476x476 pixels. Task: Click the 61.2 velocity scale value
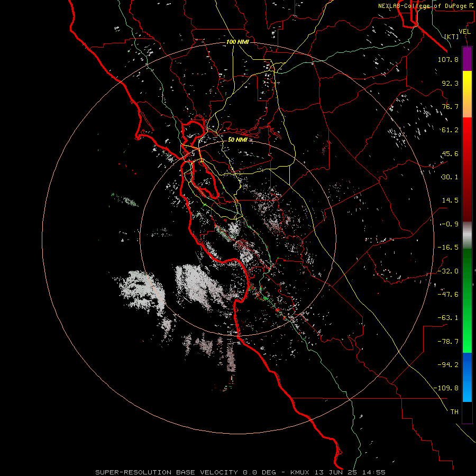tap(450, 130)
